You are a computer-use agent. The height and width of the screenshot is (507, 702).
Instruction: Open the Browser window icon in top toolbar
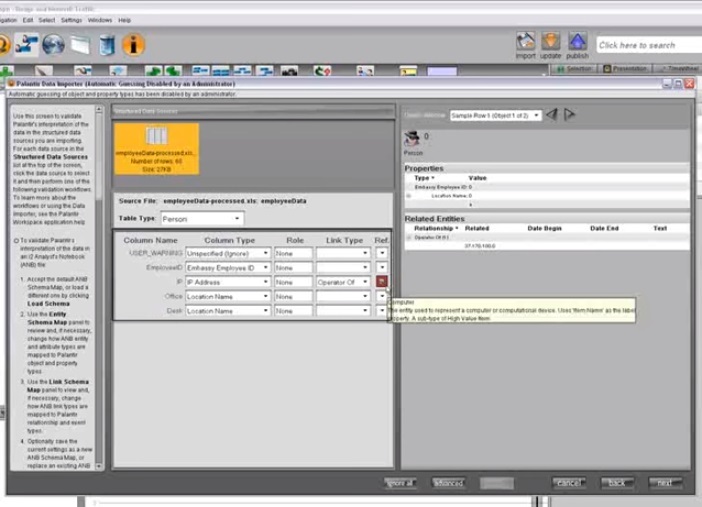click(81, 45)
